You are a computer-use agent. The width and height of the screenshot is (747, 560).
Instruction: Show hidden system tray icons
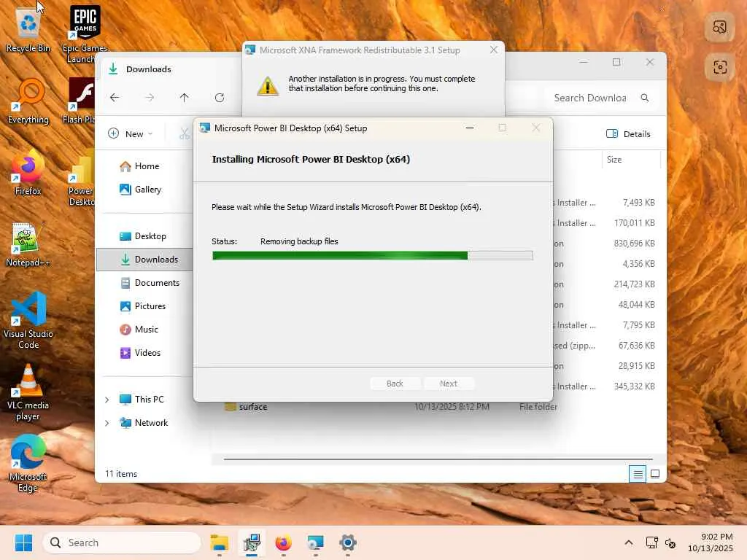629,542
